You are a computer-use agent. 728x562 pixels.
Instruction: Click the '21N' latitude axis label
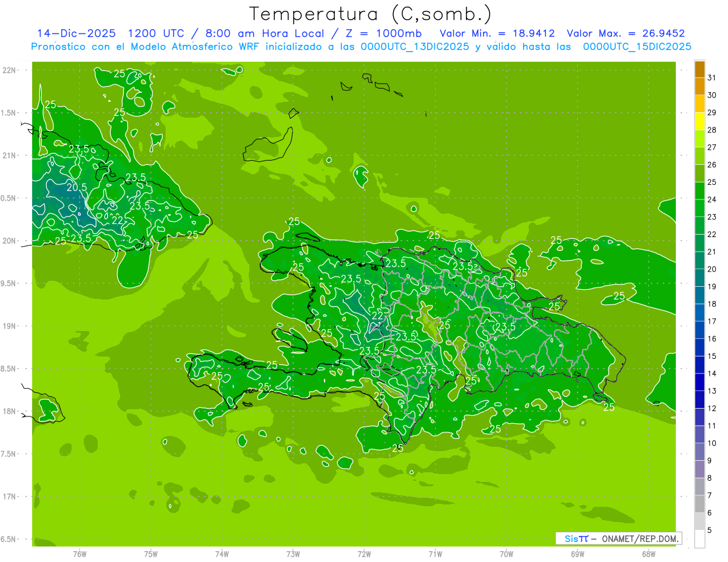(8, 156)
